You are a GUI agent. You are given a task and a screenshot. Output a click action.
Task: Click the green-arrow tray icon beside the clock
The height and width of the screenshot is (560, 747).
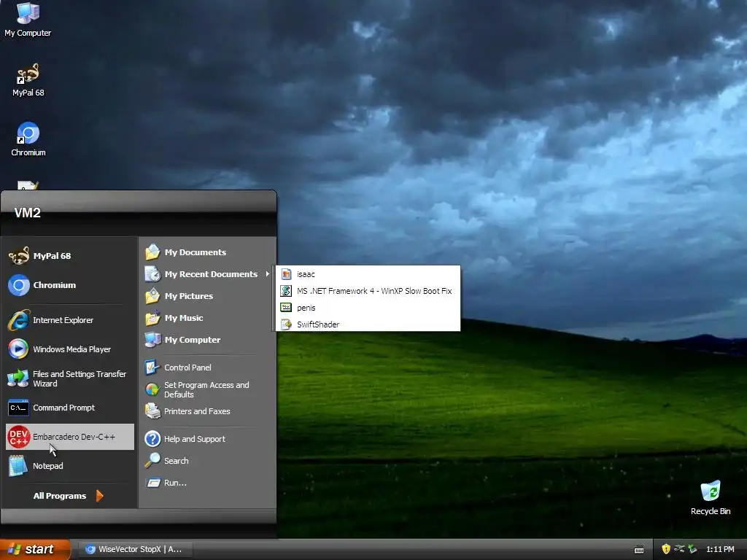tap(692, 549)
